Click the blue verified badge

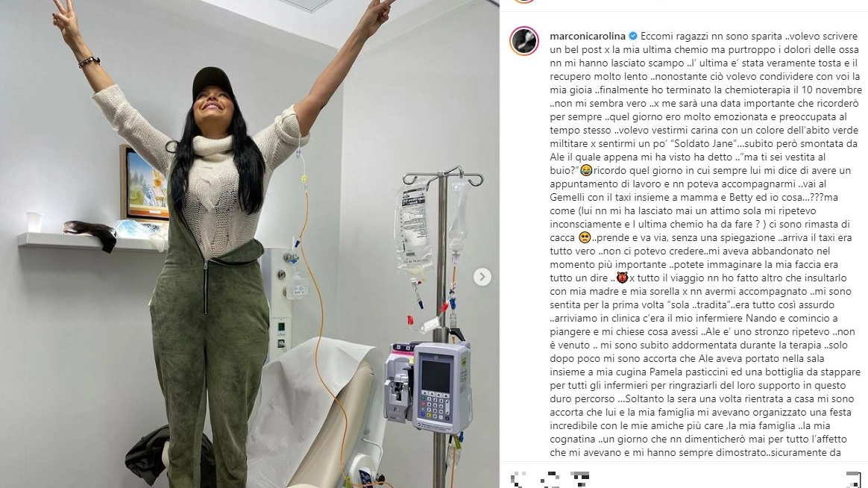point(633,36)
